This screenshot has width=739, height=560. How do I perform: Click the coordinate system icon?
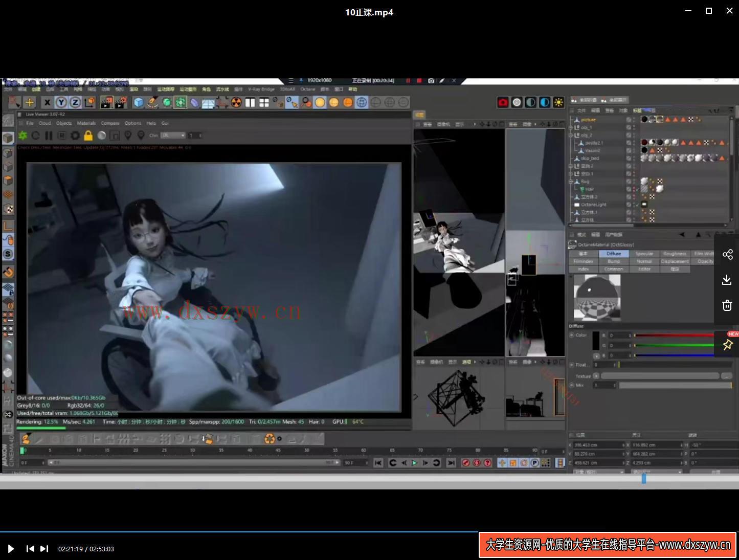tap(89, 102)
